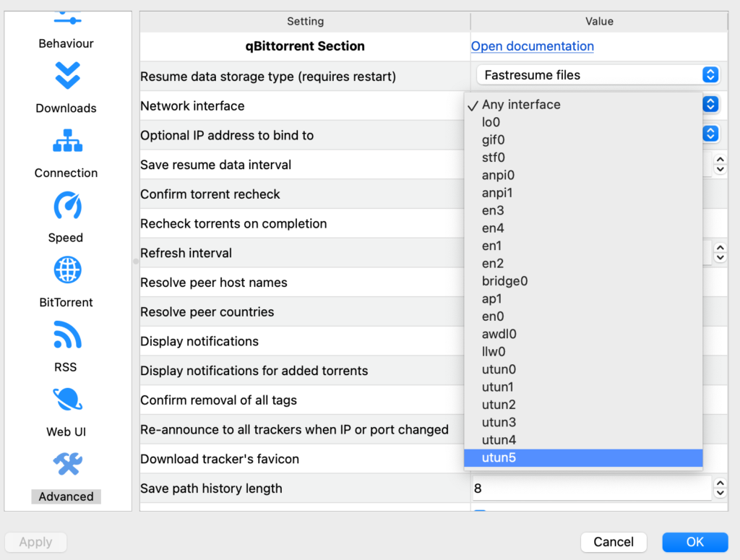Click the Cancel button

pyautogui.click(x=614, y=542)
